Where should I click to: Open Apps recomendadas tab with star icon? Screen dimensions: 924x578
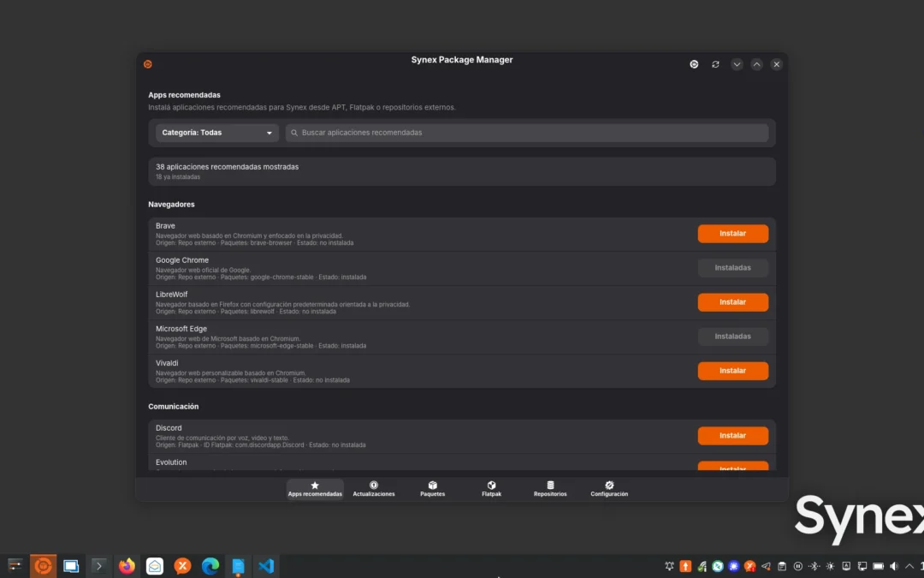click(x=315, y=489)
